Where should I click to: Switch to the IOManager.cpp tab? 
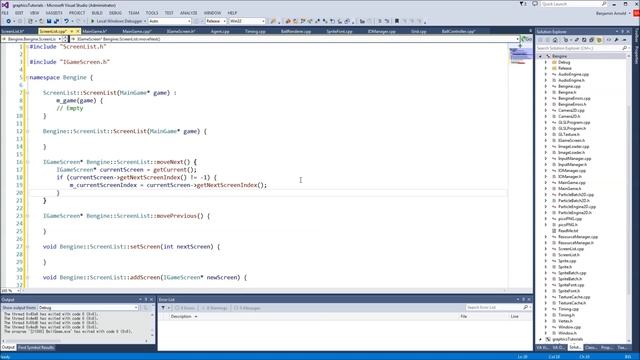(382, 31)
